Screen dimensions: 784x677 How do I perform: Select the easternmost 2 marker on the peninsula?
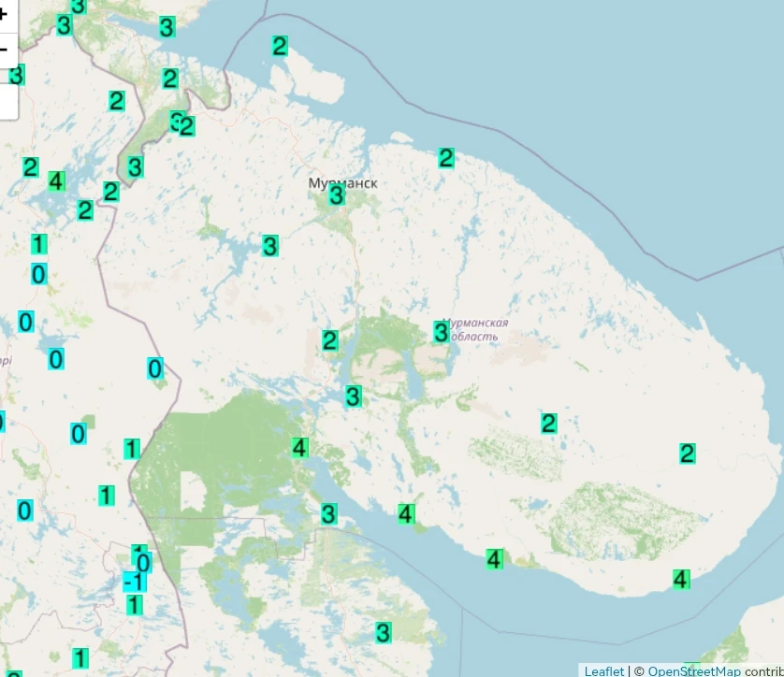[x=688, y=454]
